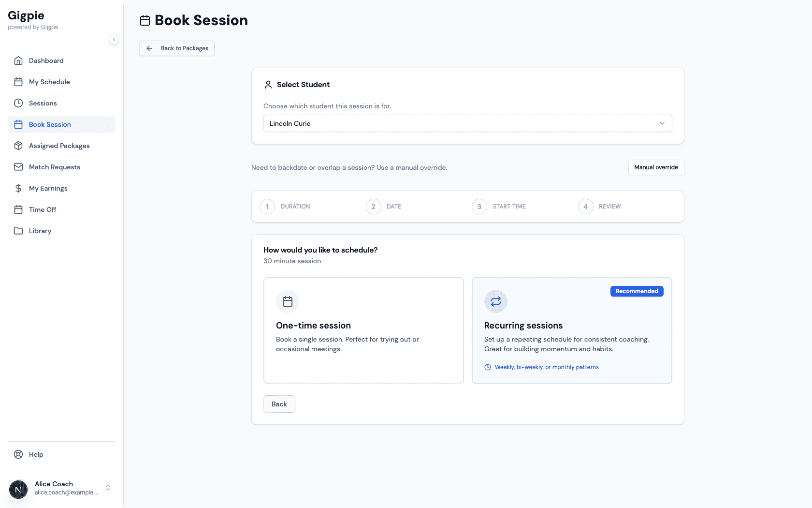
Task: Click Back to Packages button
Action: coord(177,48)
